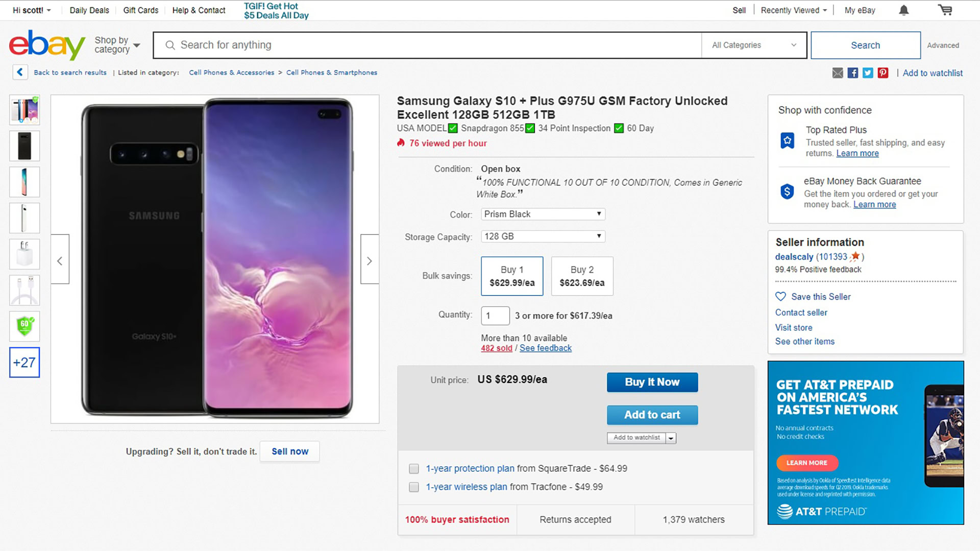980x551 pixels.
Task: Click the back arrow to search results
Action: coord(20,73)
